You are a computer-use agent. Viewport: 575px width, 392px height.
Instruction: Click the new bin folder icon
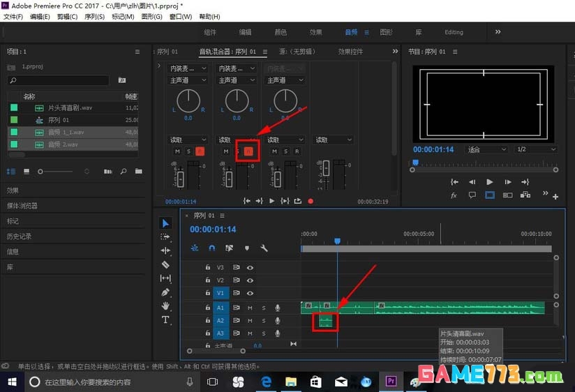point(138,172)
